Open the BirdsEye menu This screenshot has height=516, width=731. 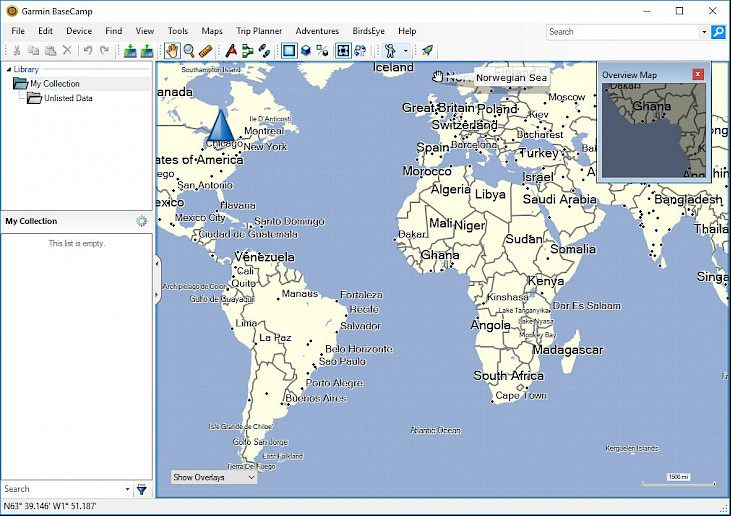click(368, 31)
